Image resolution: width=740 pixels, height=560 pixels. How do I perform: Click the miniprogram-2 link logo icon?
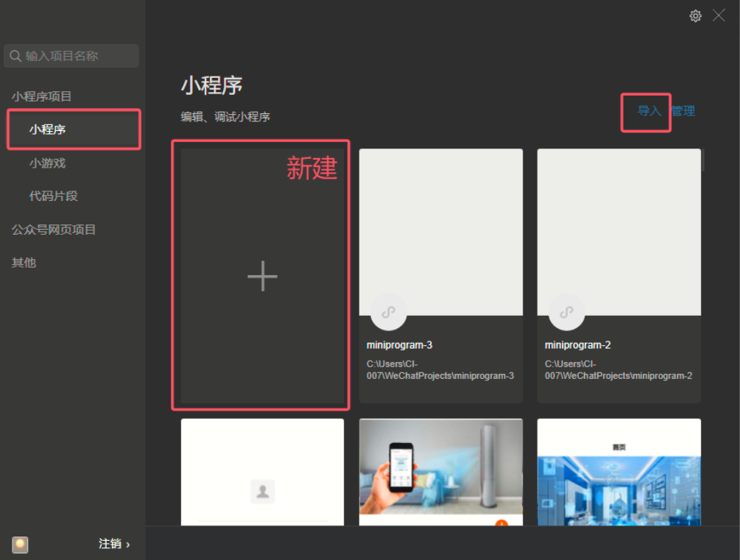coord(566,312)
